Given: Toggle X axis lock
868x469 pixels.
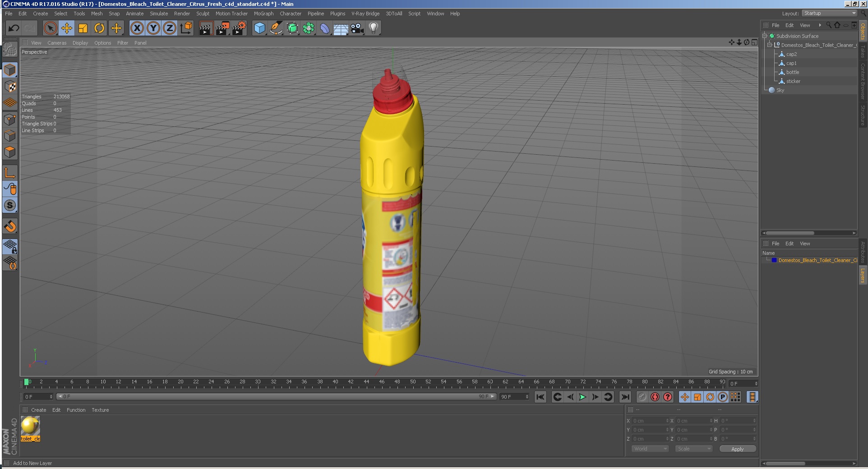Looking at the screenshot, I should pos(137,28).
